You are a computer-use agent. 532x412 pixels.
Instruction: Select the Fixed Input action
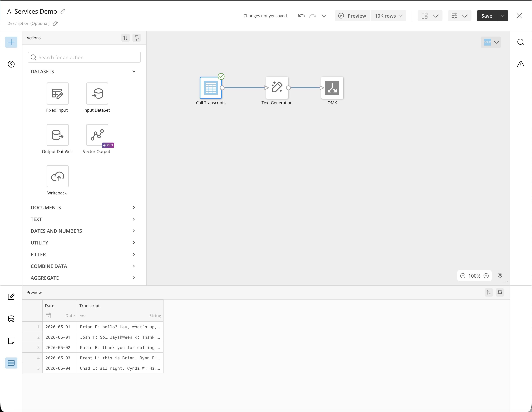[x=57, y=94]
